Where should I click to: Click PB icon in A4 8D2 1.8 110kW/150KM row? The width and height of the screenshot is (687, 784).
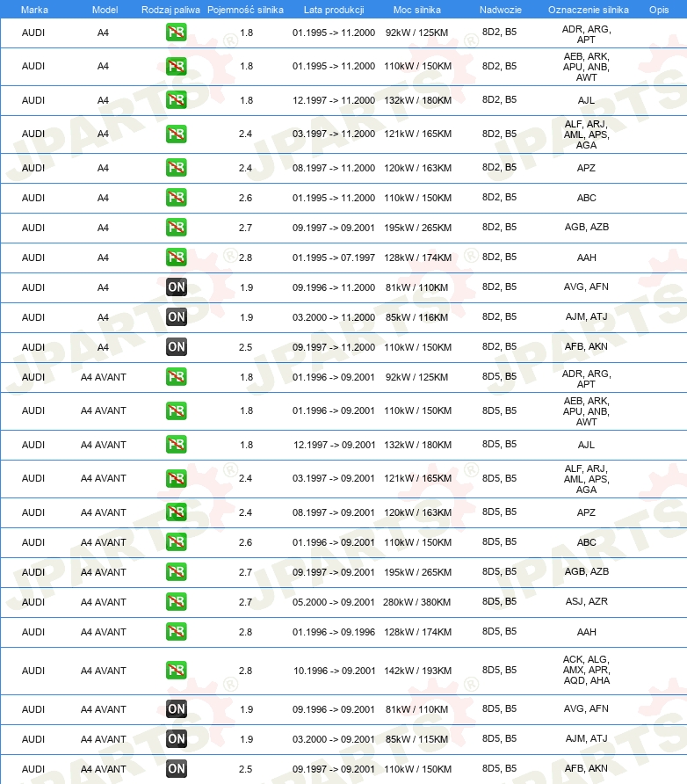pyautogui.click(x=177, y=66)
